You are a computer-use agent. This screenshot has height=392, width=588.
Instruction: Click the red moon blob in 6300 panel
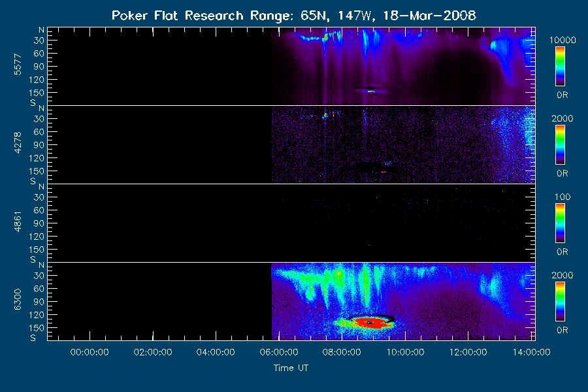pyautogui.click(x=370, y=323)
